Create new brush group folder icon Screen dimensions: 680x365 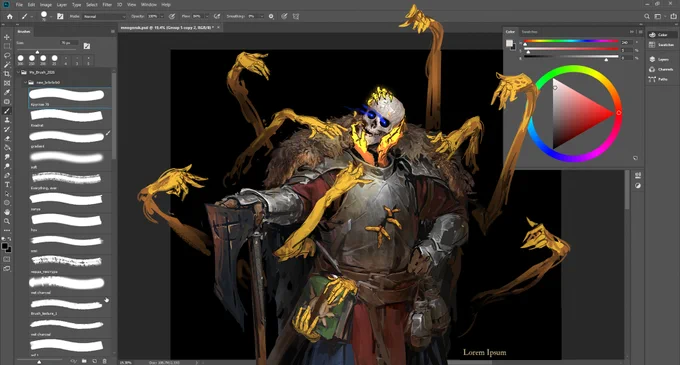pos(84,361)
